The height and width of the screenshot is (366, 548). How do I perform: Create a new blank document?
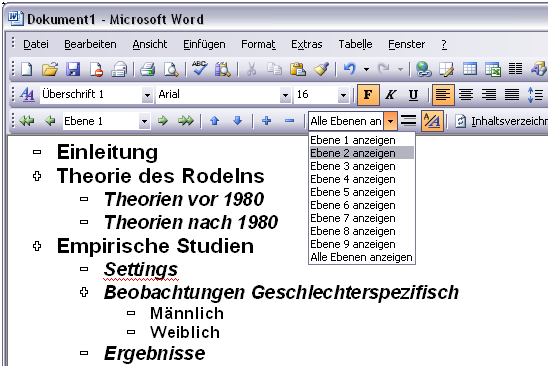pyautogui.click(x=27, y=69)
